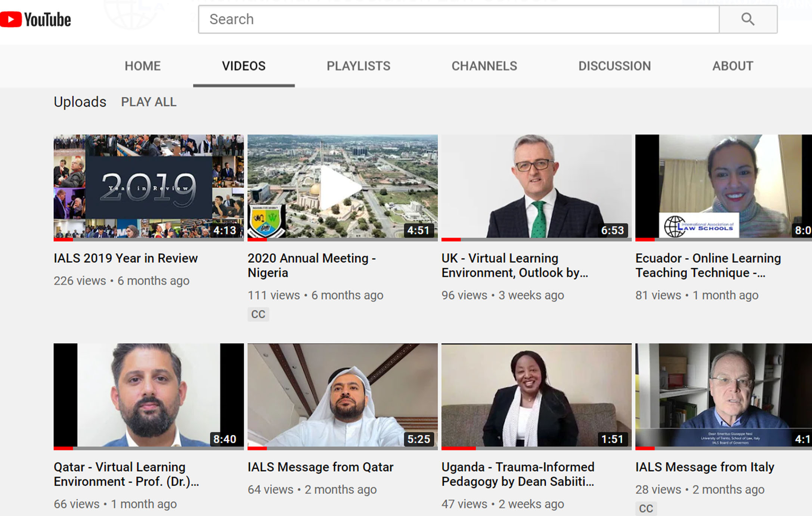Select the VIDEOS tab
The width and height of the screenshot is (812, 516).
[x=244, y=66]
